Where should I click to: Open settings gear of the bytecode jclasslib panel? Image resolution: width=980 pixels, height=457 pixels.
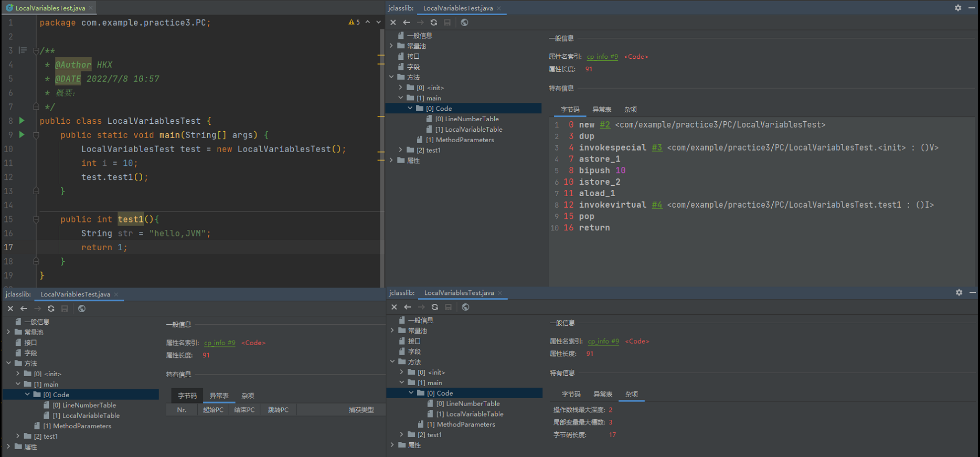pyautogui.click(x=958, y=8)
